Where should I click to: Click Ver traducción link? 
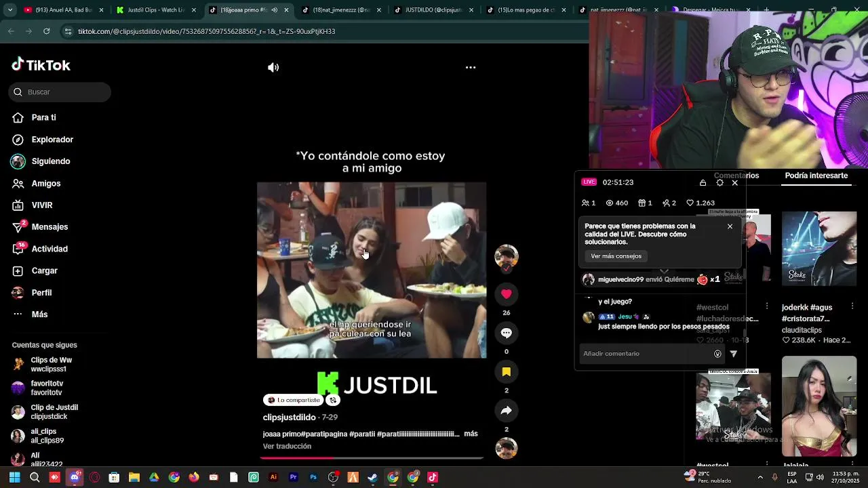(x=287, y=446)
